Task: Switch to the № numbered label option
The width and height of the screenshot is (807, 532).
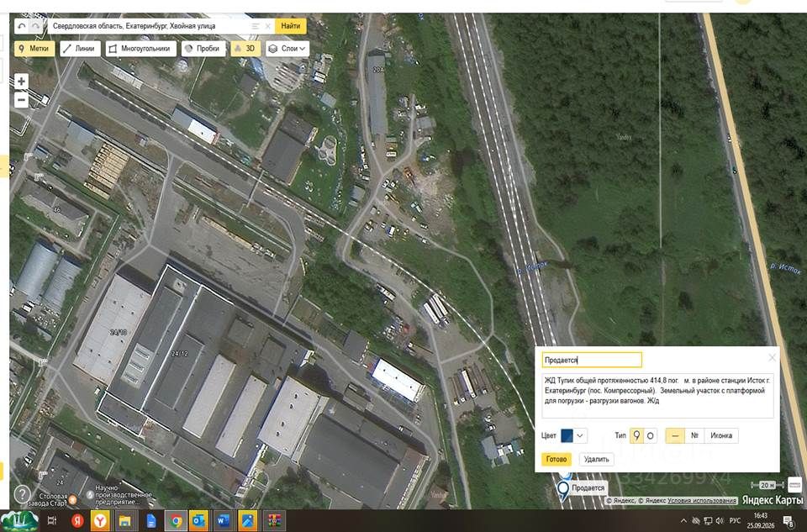Action: pos(694,436)
